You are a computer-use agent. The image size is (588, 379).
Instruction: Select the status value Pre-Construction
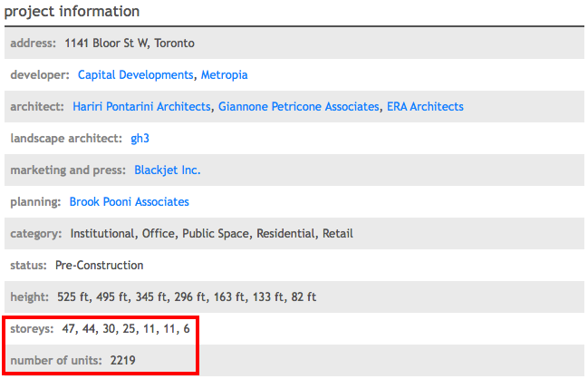pos(100,266)
